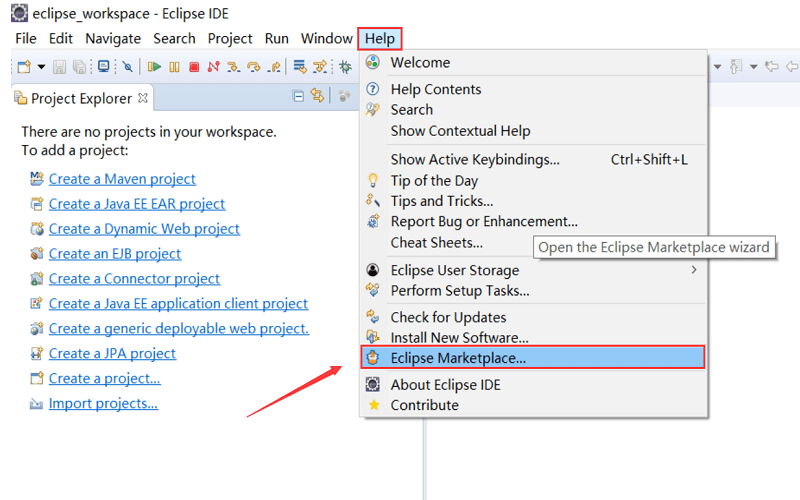Toggle Use Step Filters toolbar icon
Image resolution: width=800 pixels, height=500 pixels.
click(320, 67)
